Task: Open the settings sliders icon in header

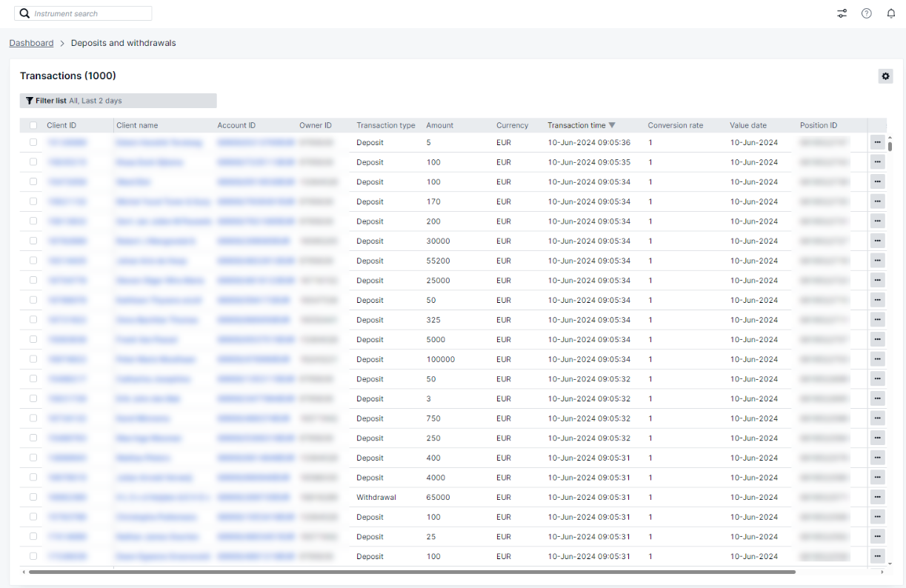Action: click(842, 13)
